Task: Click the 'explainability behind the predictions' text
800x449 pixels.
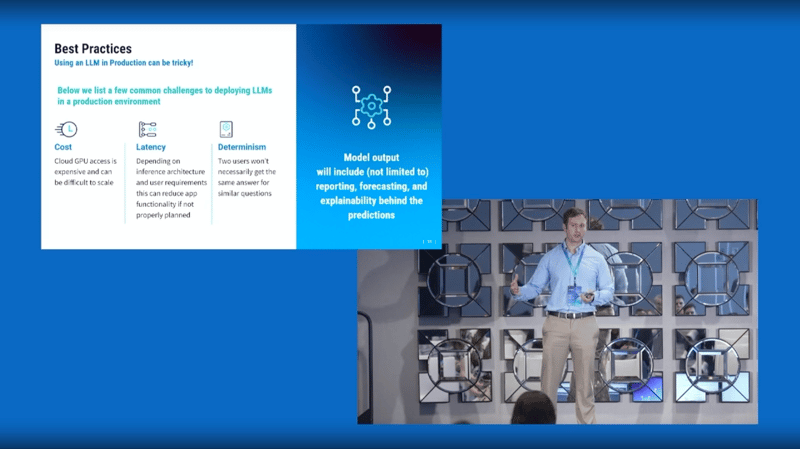Action: (x=370, y=207)
